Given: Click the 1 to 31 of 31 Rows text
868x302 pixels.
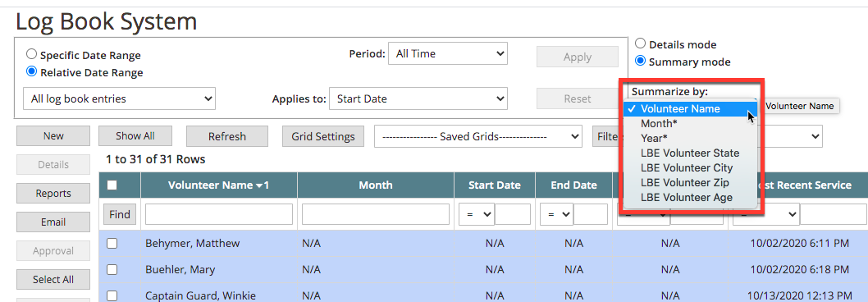Looking at the screenshot, I should (x=156, y=159).
